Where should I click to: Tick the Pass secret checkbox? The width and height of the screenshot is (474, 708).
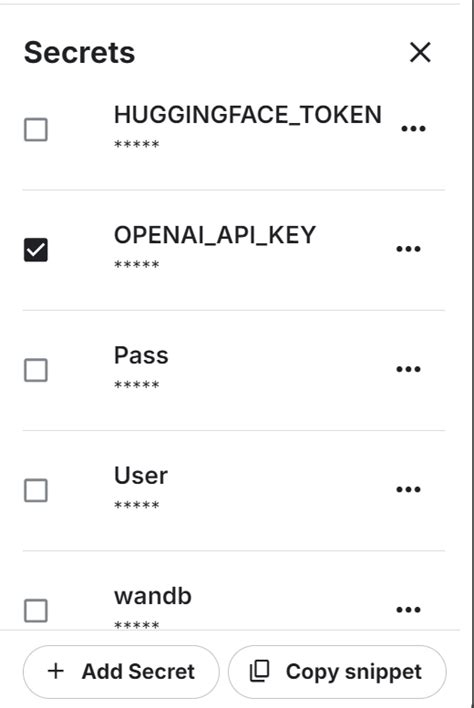[36, 370]
